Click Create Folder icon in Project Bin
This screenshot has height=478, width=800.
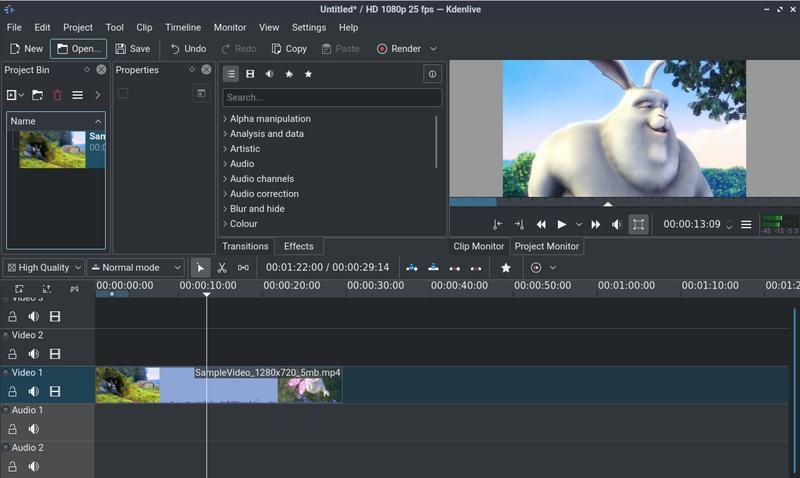pyautogui.click(x=37, y=95)
